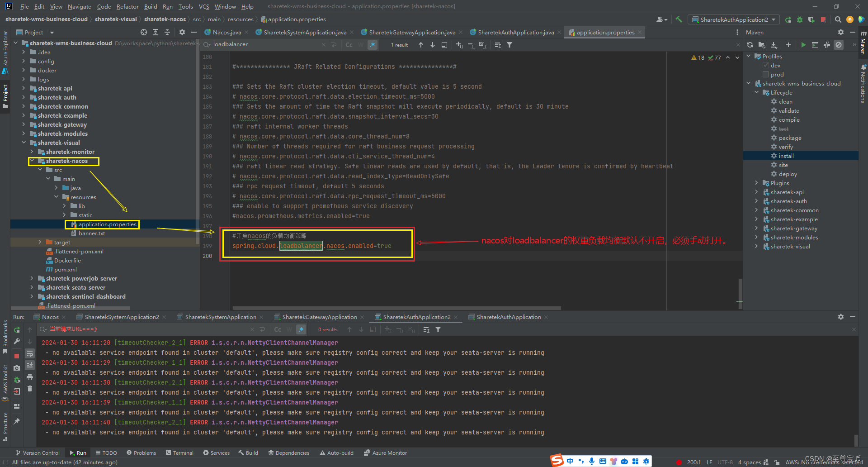Click the warnings count 18 indicator
This screenshot has width=868, height=467.
698,57
